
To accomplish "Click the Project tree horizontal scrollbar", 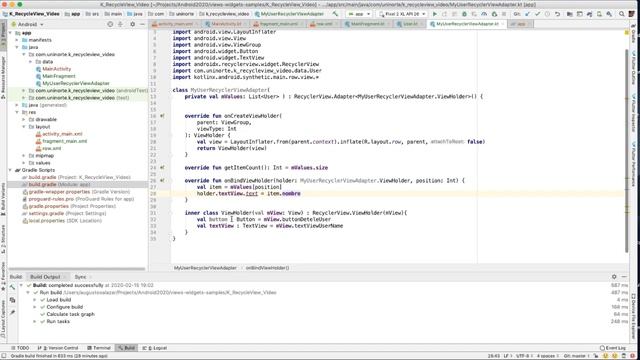I will 78,269.
